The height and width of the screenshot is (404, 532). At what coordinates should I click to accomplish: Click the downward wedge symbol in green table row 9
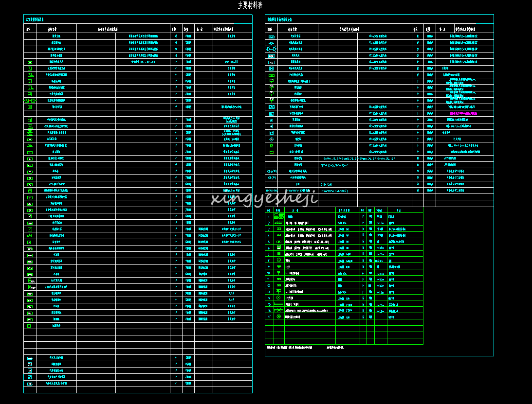[x=279, y=266]
